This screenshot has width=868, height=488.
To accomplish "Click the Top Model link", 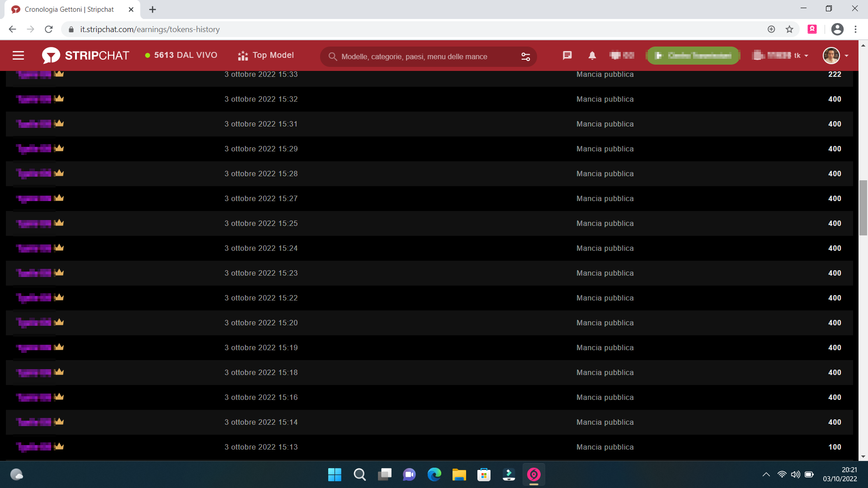I will (266, 55).
